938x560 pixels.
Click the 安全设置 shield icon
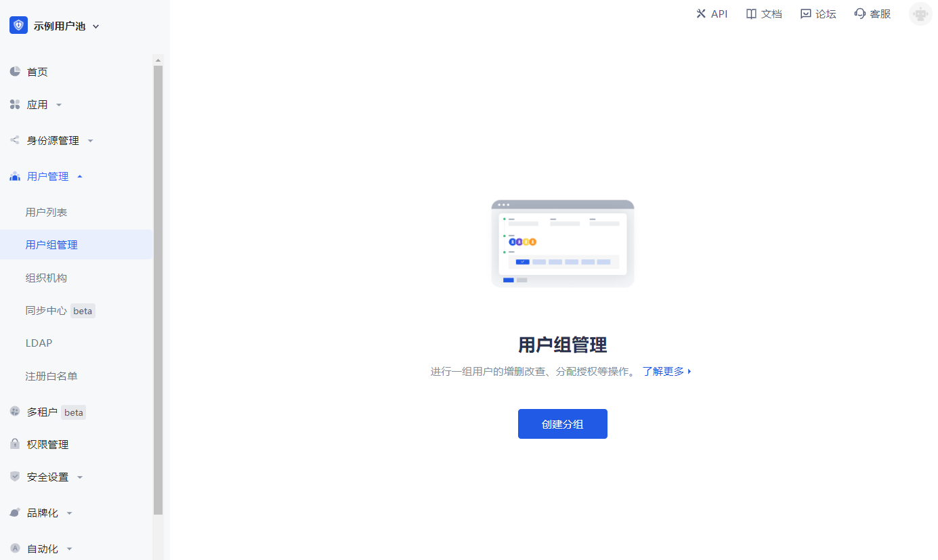coord(15,477)
